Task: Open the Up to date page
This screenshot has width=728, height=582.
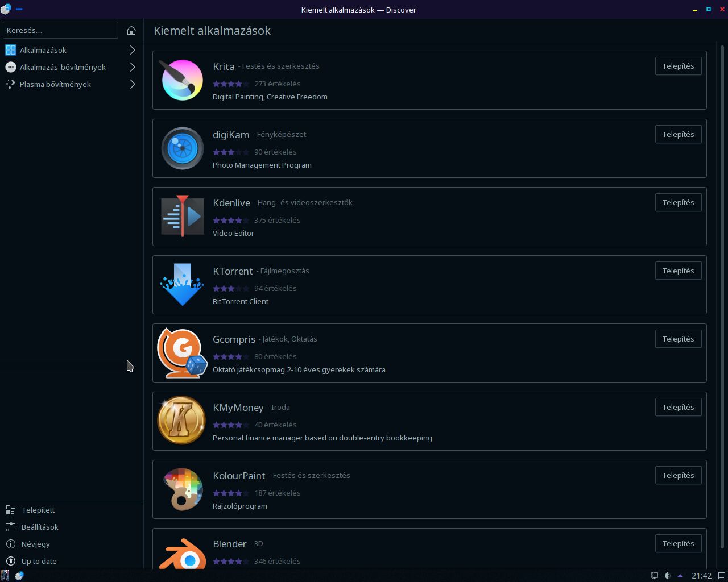Action: tap(72, 561)
